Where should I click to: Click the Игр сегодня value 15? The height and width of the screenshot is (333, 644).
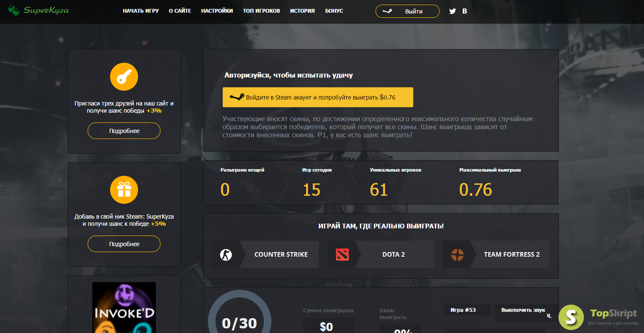point(312,189)
